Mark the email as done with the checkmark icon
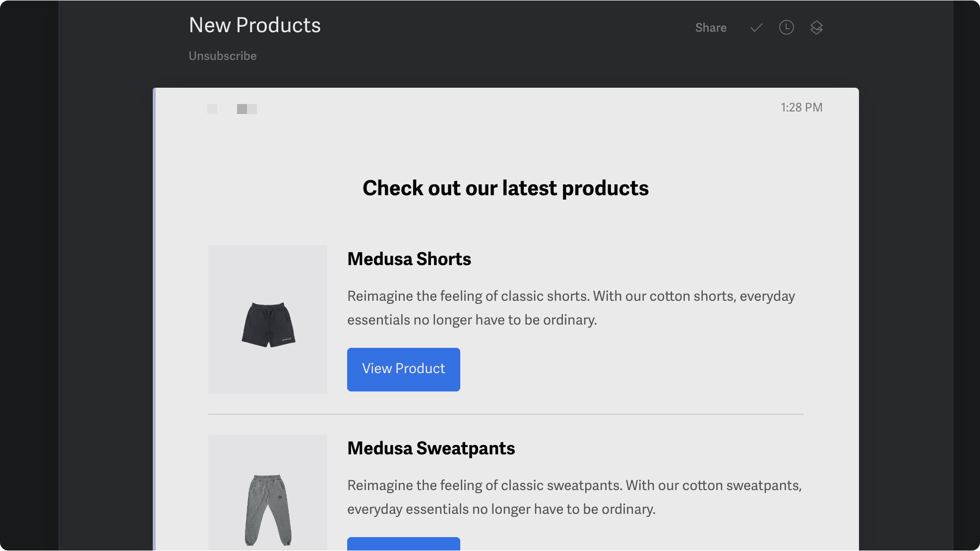This screenshot has height=551, width=980. (x=755, y=28)
